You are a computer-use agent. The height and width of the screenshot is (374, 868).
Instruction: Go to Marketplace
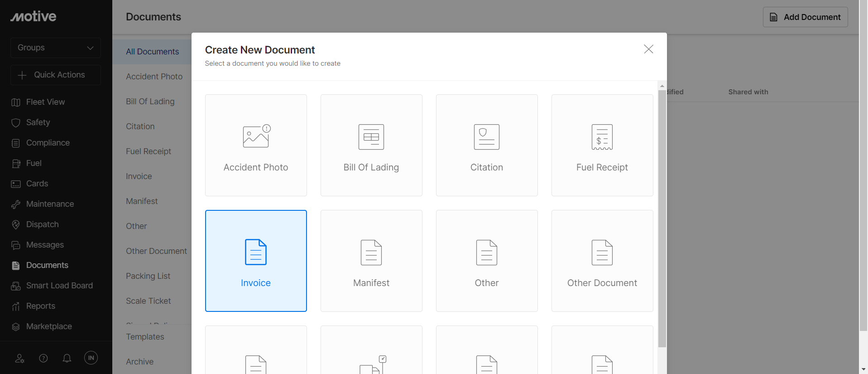pyautogui.click(x=49, y=326)
